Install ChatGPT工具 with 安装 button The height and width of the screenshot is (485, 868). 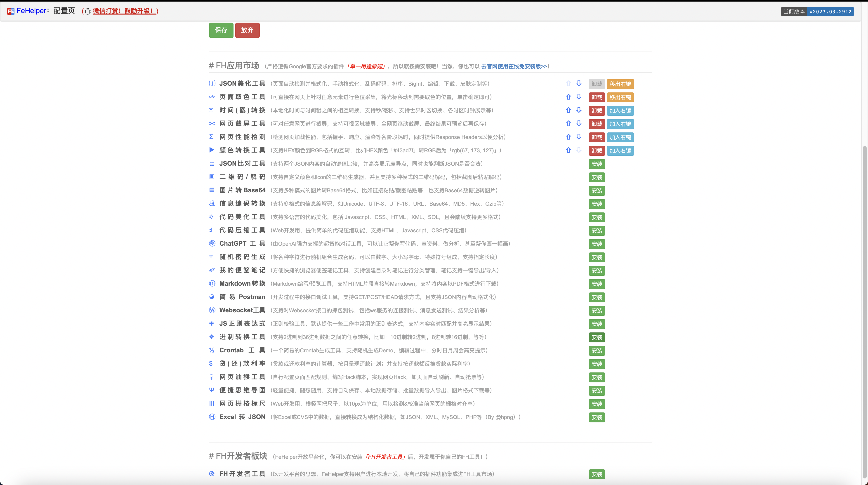pos(597,244)
